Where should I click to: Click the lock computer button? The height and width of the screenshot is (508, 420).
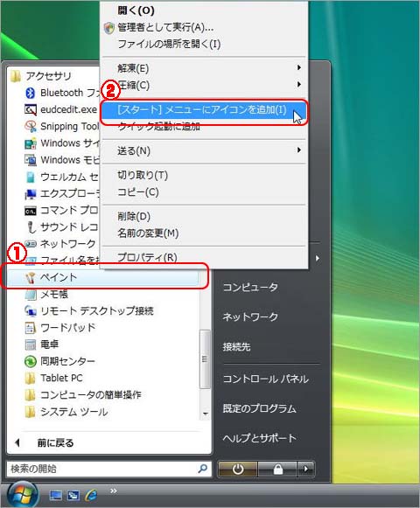(x=277, y=469)
